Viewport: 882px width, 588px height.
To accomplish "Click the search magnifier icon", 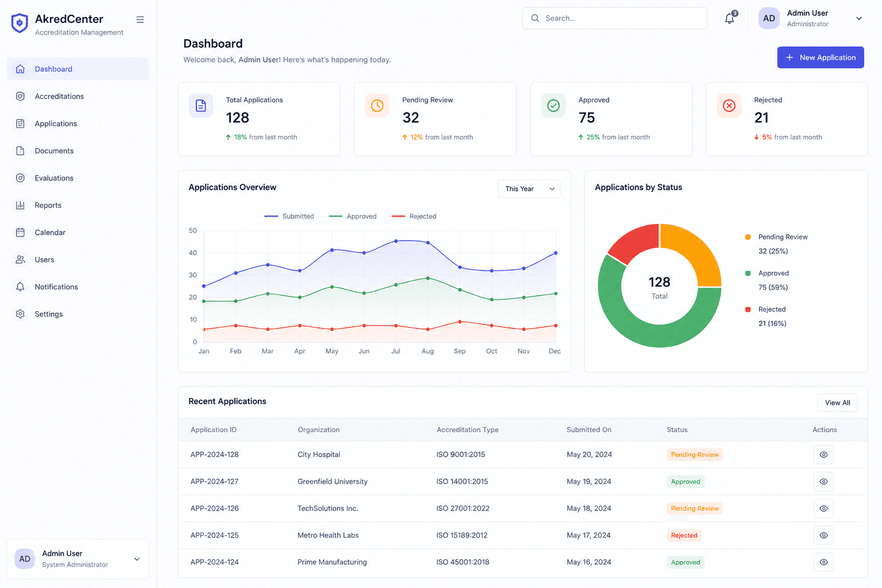I will click(535, 18).
